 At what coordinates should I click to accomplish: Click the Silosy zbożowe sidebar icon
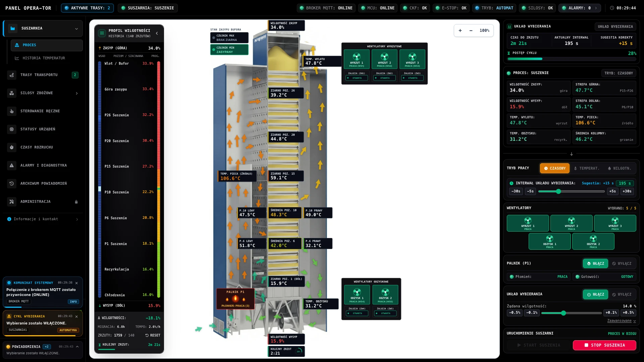coord(12,93)
